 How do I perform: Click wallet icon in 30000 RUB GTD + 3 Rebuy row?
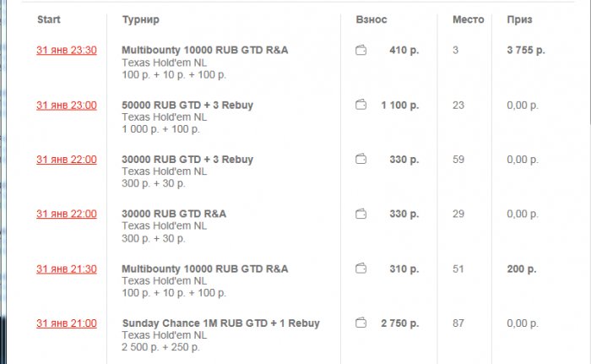pos(361,160)
